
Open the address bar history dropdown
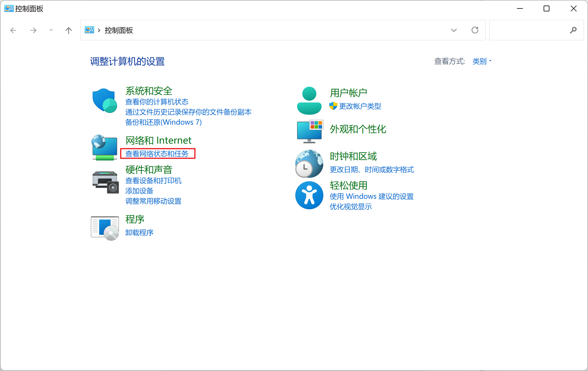tap(454, 30)
